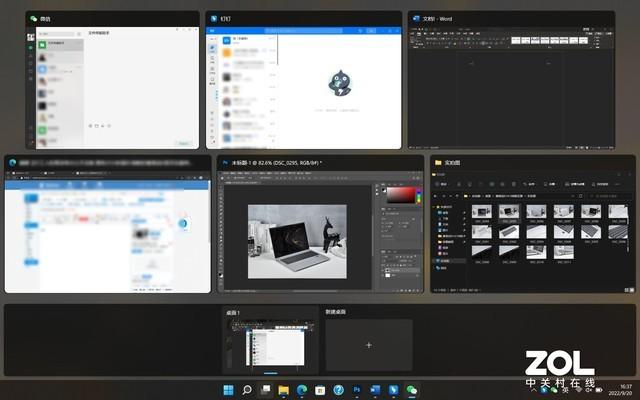Click the styles gallery in the Word ribbon
The height and width of the screenshot is (400, 640).
pos(549,40)
